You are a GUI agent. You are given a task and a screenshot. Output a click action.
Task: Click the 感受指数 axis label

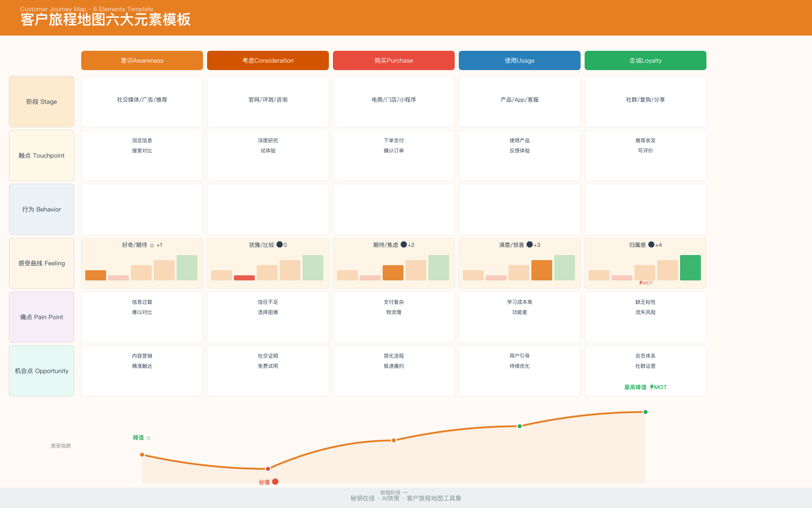(61, 446)
